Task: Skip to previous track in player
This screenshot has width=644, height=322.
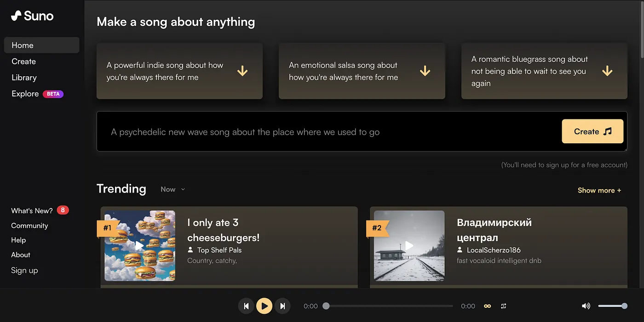Action: pyautogui.click(x=246, y=306)
